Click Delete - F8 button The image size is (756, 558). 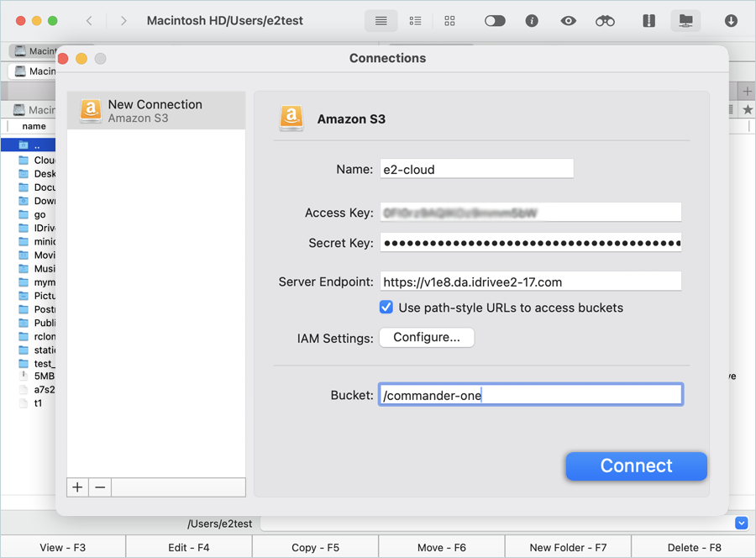pos(695,547)
